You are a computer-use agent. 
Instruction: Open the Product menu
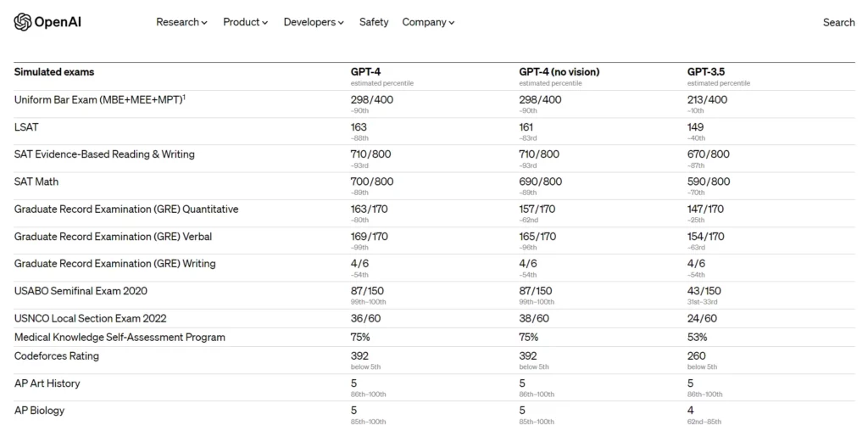[x=245, y=22]
